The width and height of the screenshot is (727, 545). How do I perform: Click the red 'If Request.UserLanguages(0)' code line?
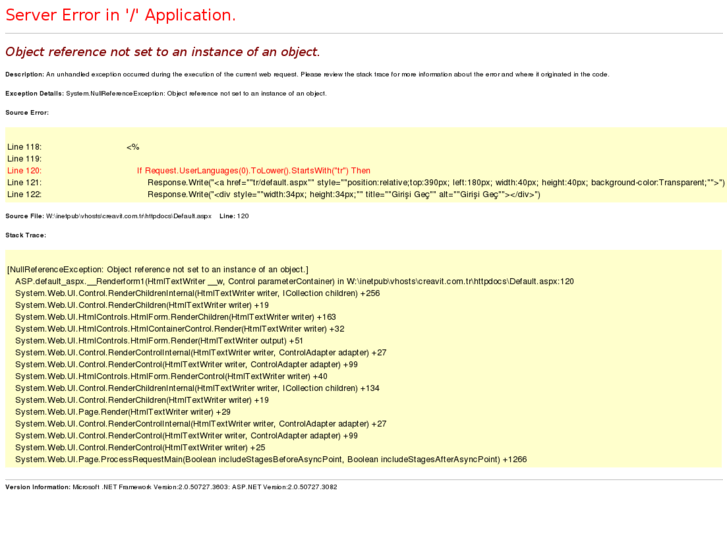click(x=253, y=171)
